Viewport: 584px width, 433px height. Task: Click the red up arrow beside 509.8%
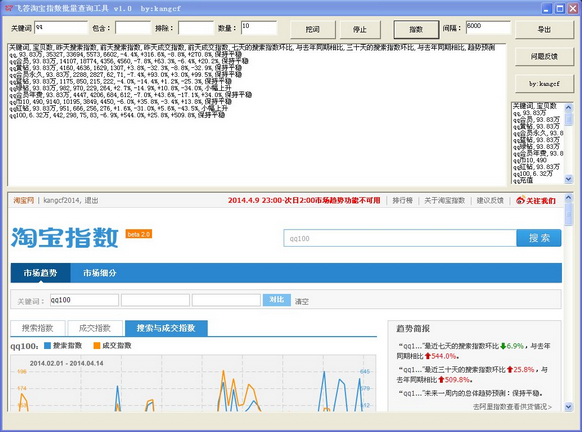tap(441, 380)
